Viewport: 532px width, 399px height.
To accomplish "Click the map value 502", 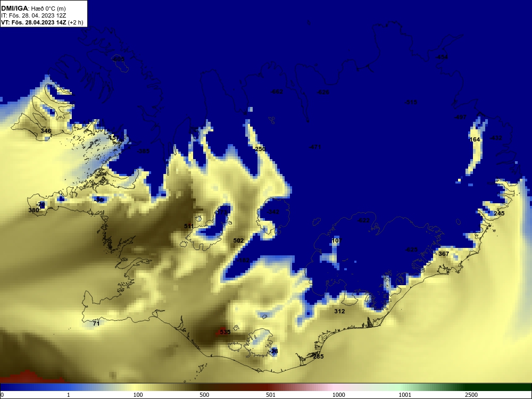I will pyautogui.click(x=238, y=240).
